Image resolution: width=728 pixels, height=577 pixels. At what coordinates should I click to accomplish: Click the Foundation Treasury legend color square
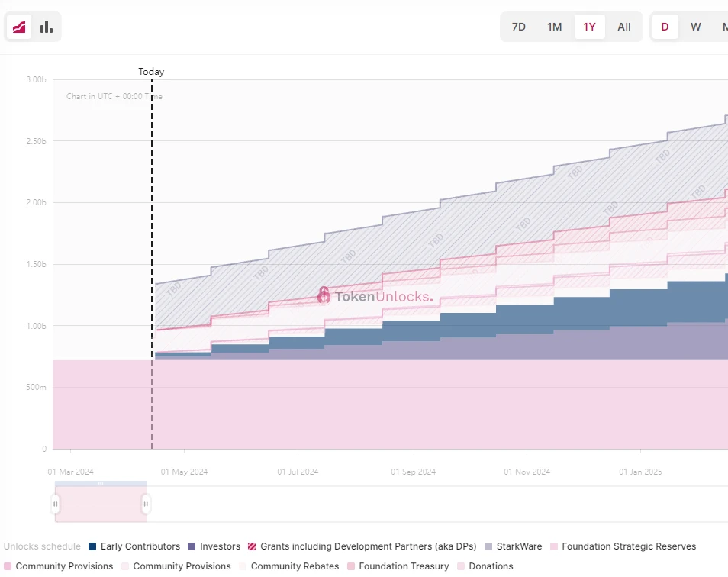351,566
